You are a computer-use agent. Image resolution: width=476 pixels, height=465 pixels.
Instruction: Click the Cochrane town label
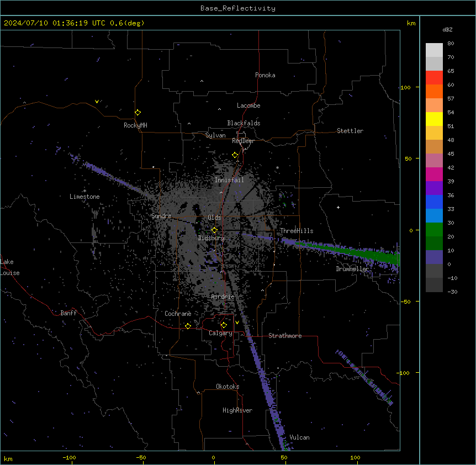[x=178, y=314]
